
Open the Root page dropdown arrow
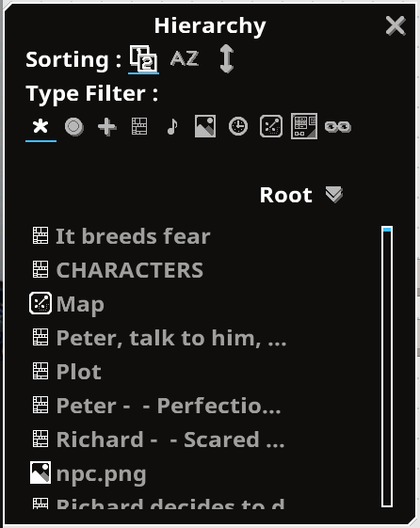(333, 195)
